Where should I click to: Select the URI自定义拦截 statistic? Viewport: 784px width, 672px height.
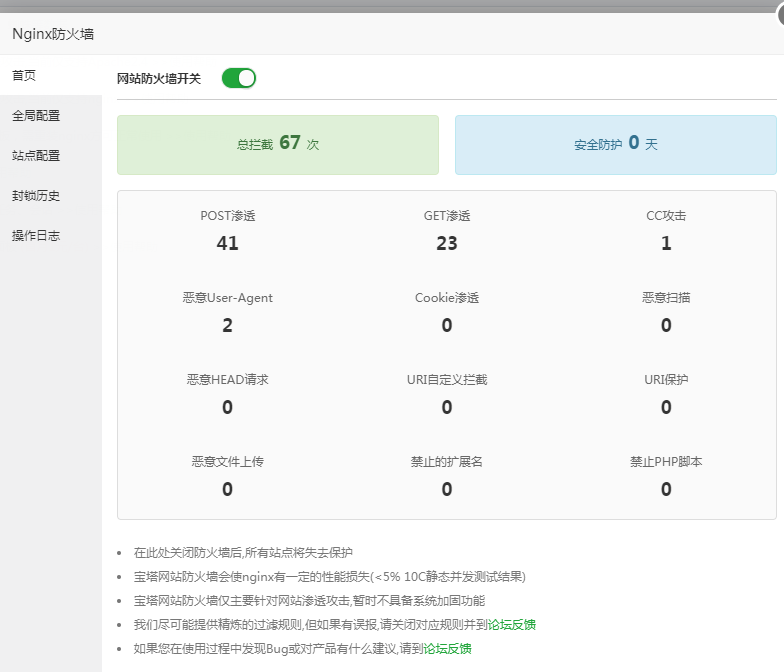point(447,394)
